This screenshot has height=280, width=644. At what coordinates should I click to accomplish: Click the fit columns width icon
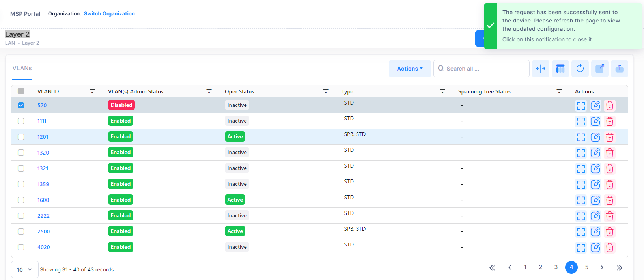540,69
